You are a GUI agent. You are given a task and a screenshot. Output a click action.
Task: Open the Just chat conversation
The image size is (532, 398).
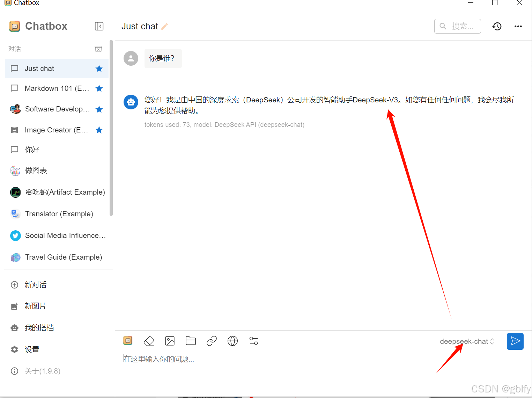(57, 68)
